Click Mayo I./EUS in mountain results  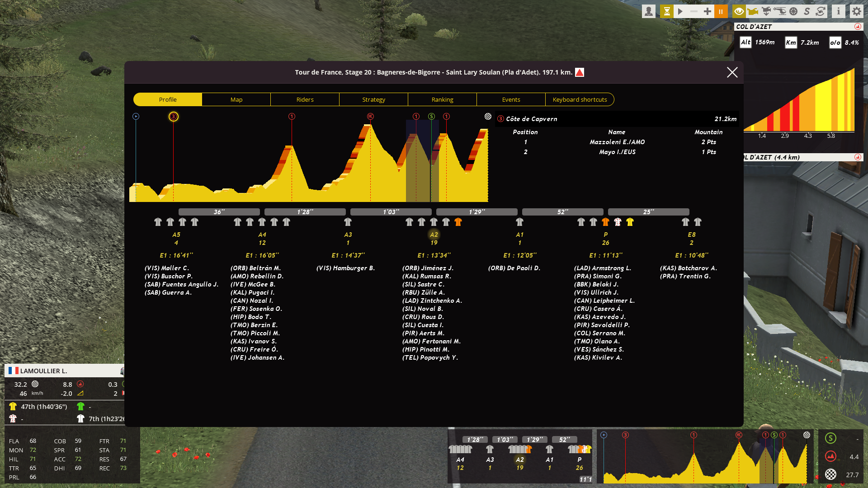pyautogui.click(x=617, y=152)
